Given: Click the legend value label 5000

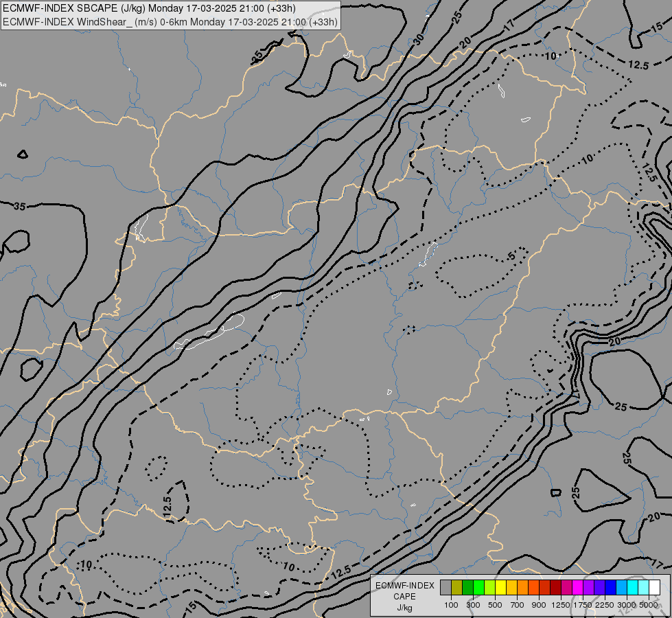Looking at the screenshot, I should (649, 605).
